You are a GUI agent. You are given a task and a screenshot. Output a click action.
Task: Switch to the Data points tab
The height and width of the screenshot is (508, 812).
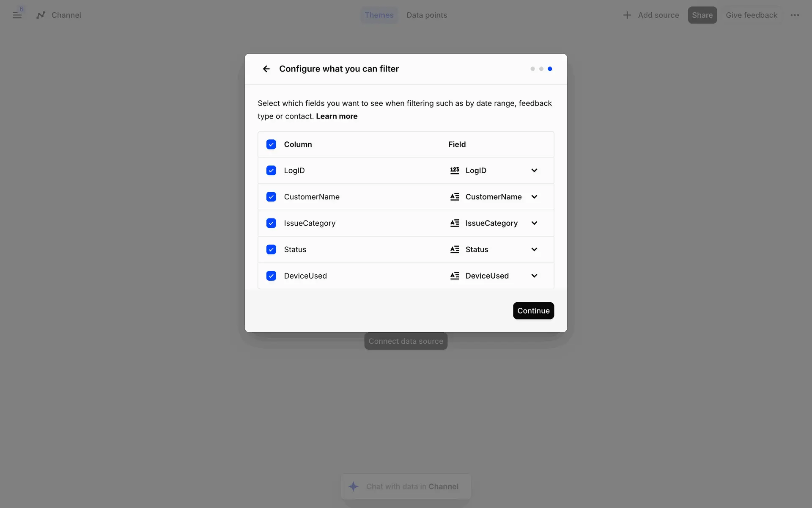426,15
